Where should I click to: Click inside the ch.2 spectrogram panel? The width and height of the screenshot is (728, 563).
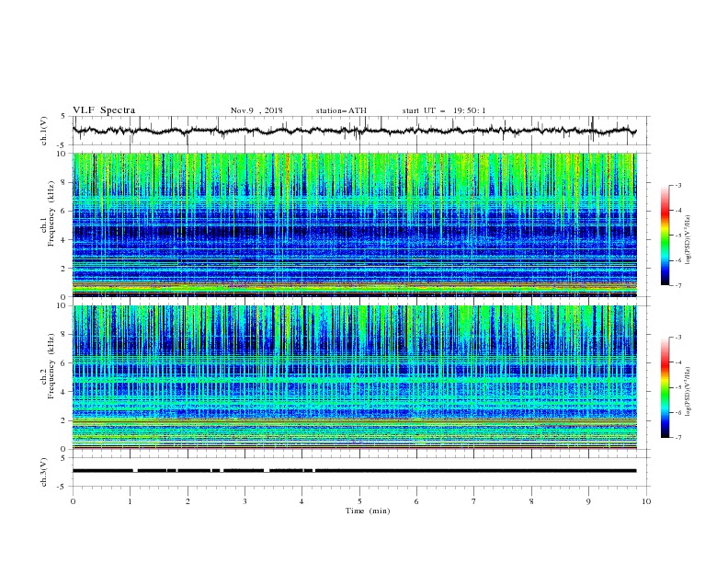(x=355, y=377)
